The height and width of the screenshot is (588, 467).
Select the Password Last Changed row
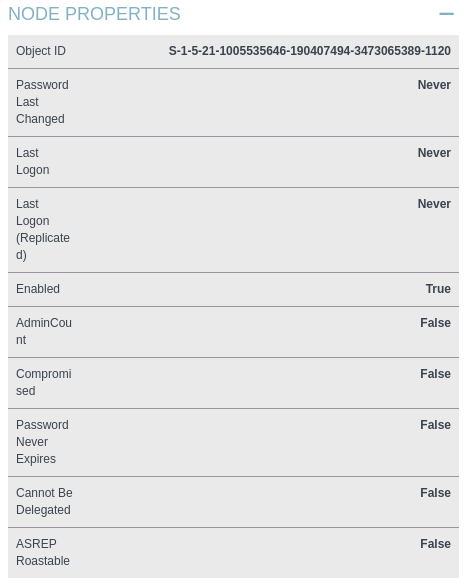233,102
